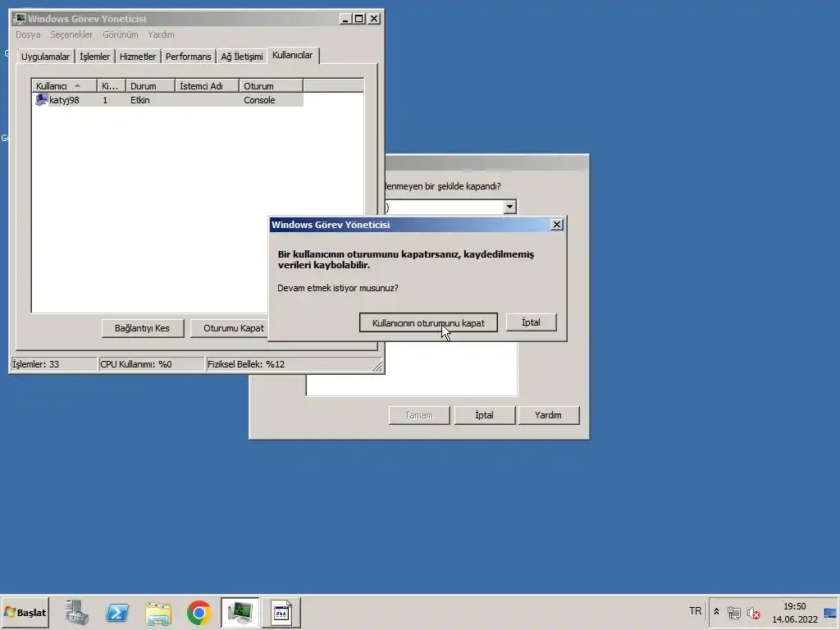Switch to the Performans tab
Screen dimensions: 840x630
(188, 57)
